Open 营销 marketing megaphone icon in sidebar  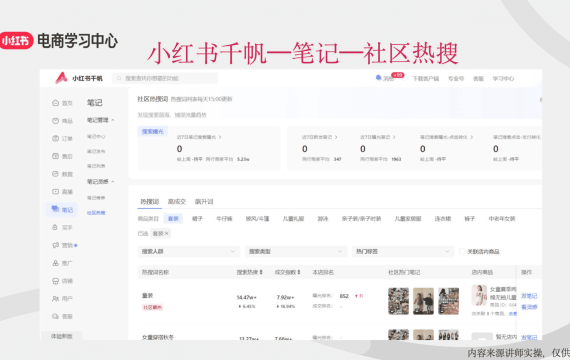point(55,245)
